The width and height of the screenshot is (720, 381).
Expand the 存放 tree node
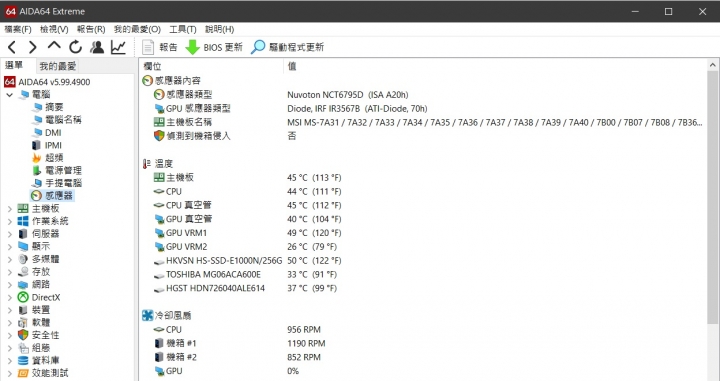click(x=10, y=272)
